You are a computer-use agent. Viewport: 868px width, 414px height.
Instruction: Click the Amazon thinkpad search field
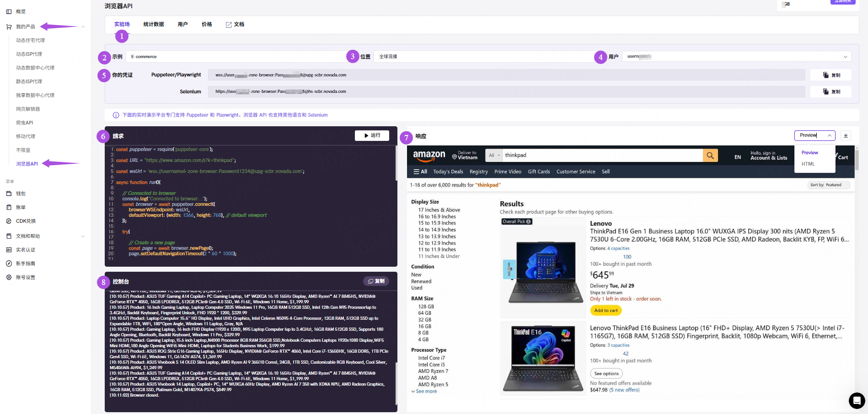coord(602,156)
